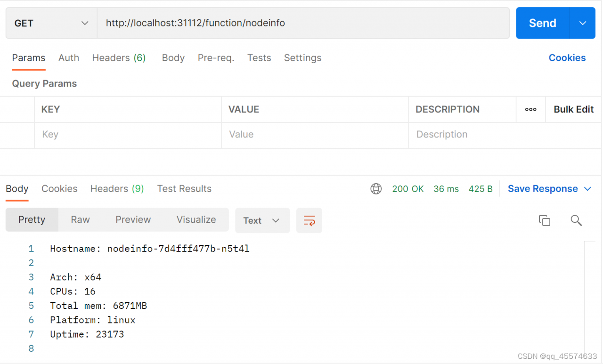Switch to Raw view
The image size is (603, 364).
coord(81,220)
